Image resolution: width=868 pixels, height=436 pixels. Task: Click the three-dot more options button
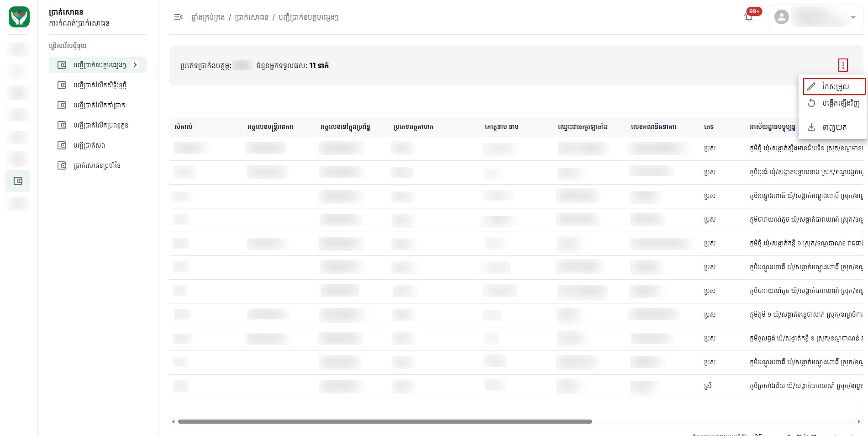coord(843,65)
